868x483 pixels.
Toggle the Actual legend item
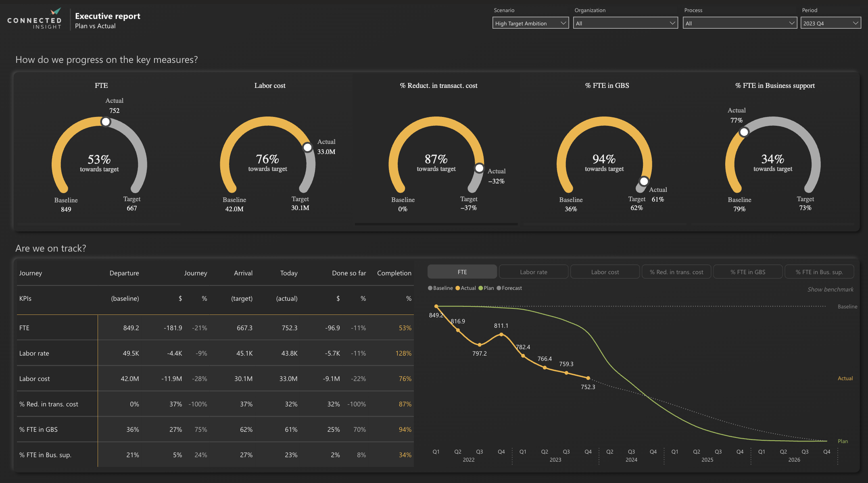pos(465,288)
